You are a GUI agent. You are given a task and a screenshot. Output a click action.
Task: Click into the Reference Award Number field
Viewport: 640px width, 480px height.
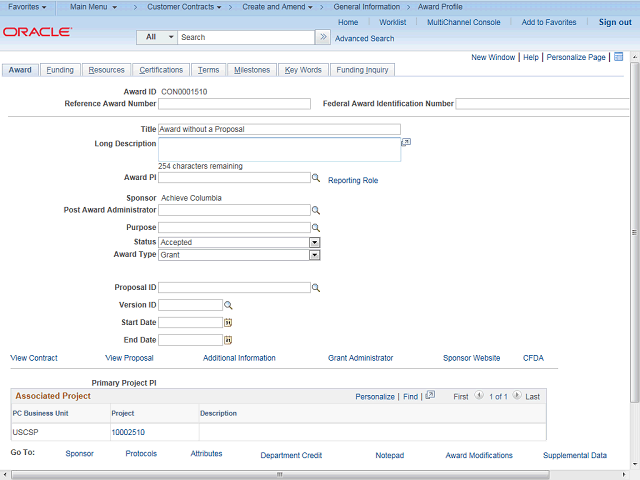[234, 104]
